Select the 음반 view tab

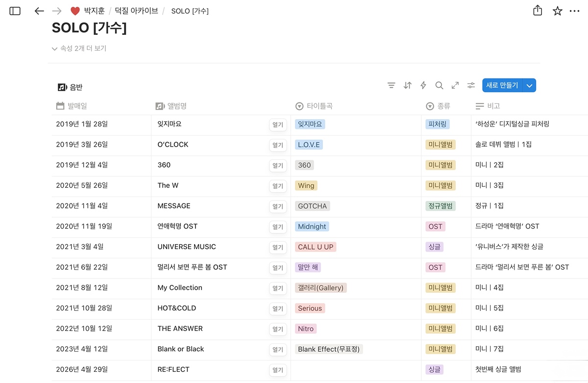click(x=71, y=87)
